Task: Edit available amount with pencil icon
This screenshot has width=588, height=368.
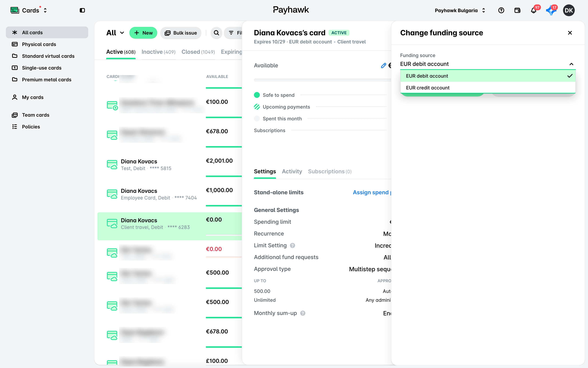Action: pyautogui.click(x=383, y=66)
